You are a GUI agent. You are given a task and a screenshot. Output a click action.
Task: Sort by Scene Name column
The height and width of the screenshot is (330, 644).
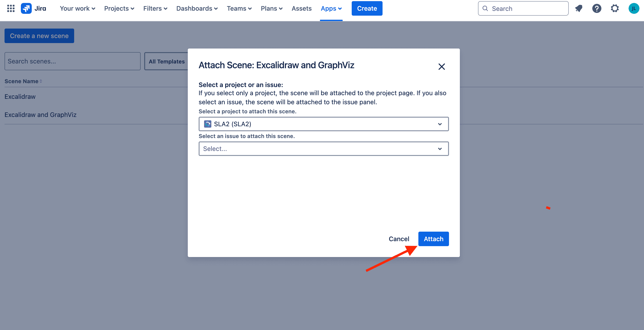[23, 81]
